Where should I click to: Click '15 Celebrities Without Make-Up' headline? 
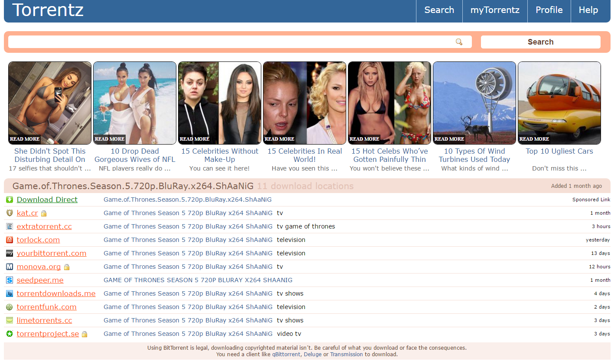220,155
